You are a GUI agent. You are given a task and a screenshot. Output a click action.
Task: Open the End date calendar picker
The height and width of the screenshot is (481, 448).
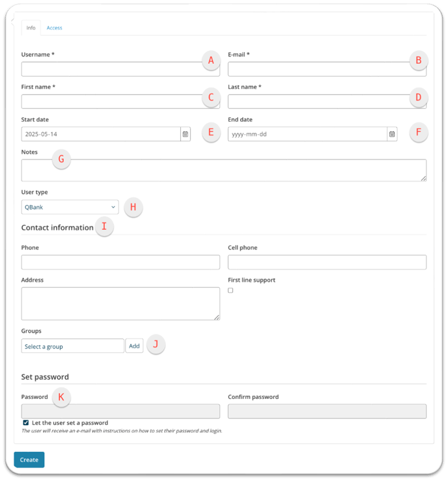click(x=392, y=134)
